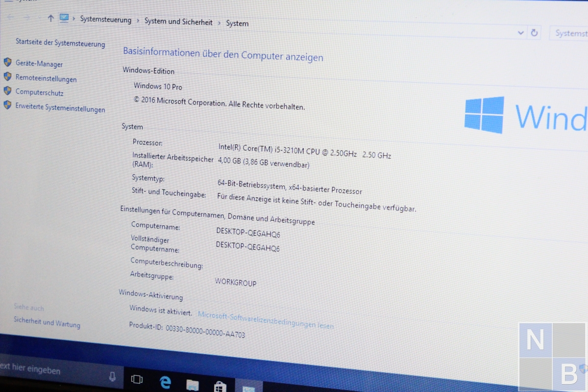588x392 pixels.
Task: Select the System und Sicherheit breadcrumb
Action: [x=178, y=22]
